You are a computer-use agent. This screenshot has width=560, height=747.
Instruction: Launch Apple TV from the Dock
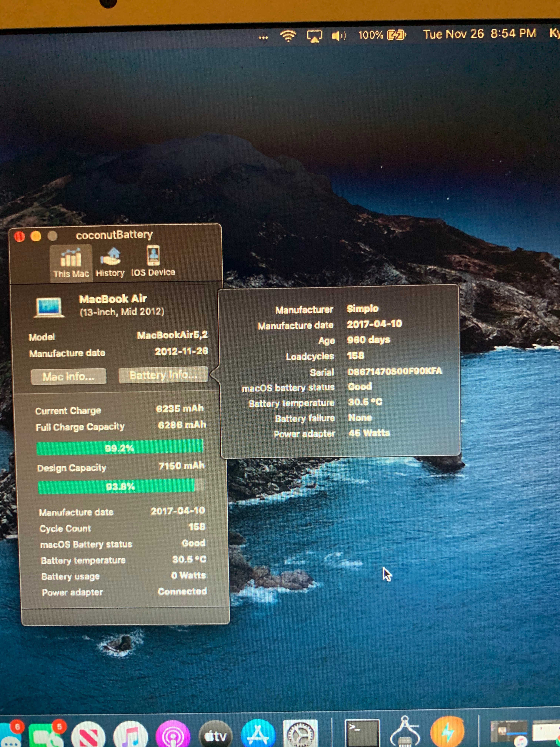click(x=216, y=735)
